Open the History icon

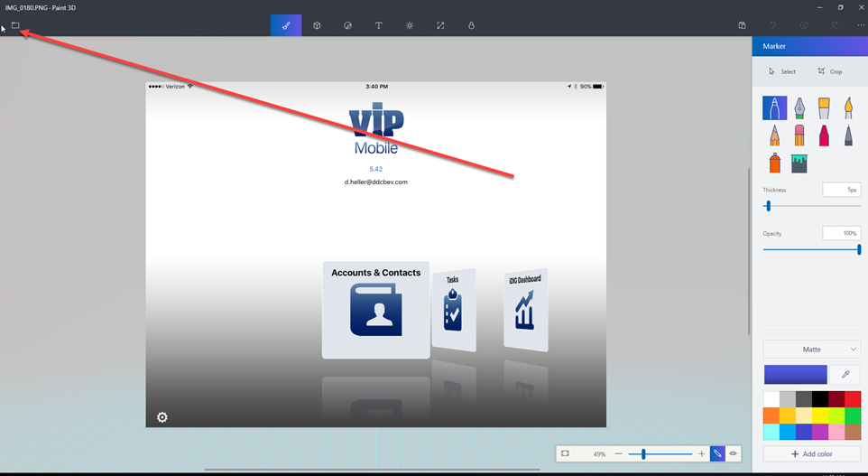804,25
